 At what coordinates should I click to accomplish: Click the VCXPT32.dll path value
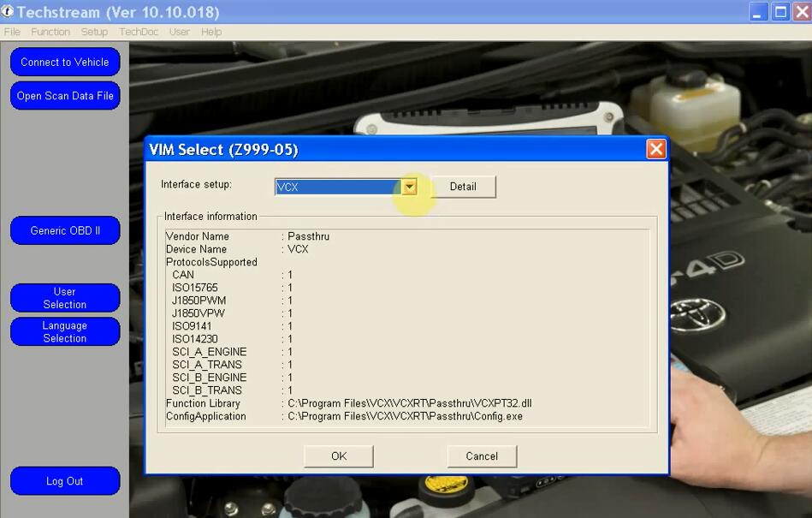(x=410, y=403)
